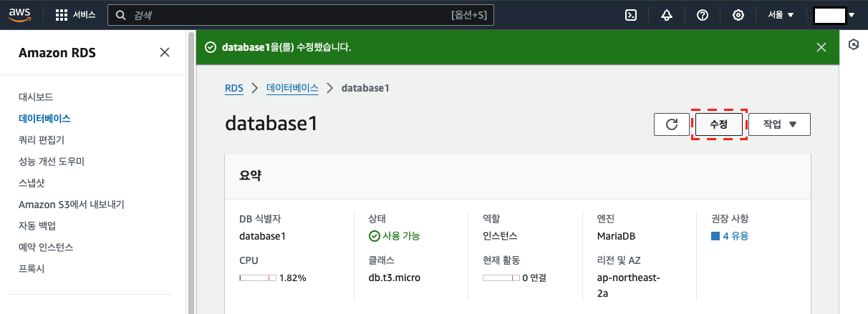Open the settings gear icon
The height and width of the screenshot is (314, 868).
738,14
